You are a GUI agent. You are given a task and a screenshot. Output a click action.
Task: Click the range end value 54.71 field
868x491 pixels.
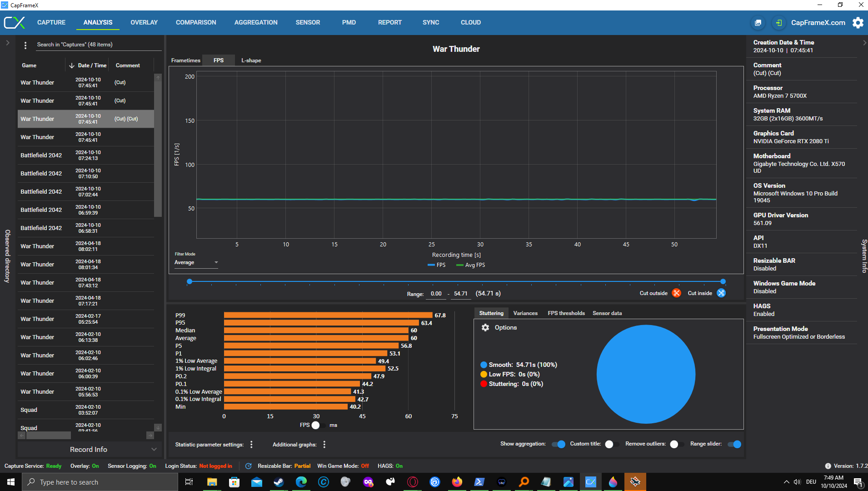461,294
